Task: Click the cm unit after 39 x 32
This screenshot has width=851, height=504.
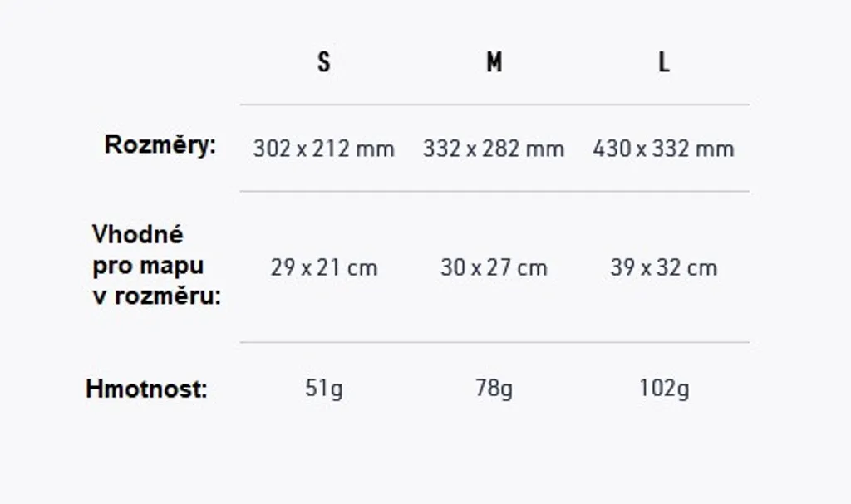Action: (702, 268)
